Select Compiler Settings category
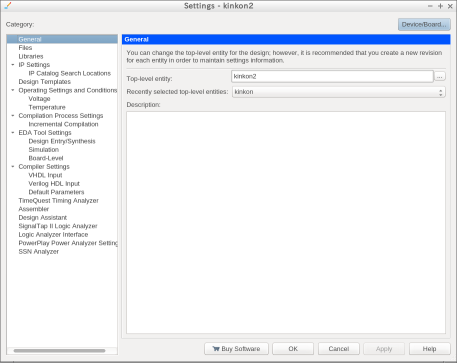The image size is (457, 363). point(44,167)
